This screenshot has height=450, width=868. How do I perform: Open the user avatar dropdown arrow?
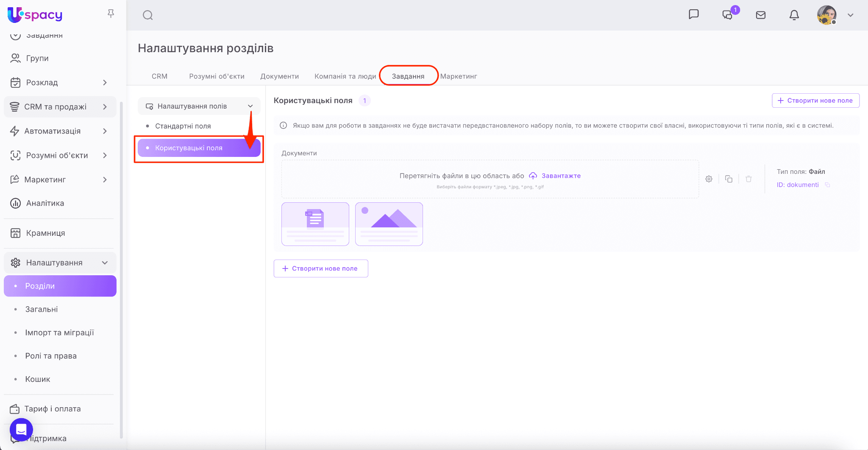point(850,15)
